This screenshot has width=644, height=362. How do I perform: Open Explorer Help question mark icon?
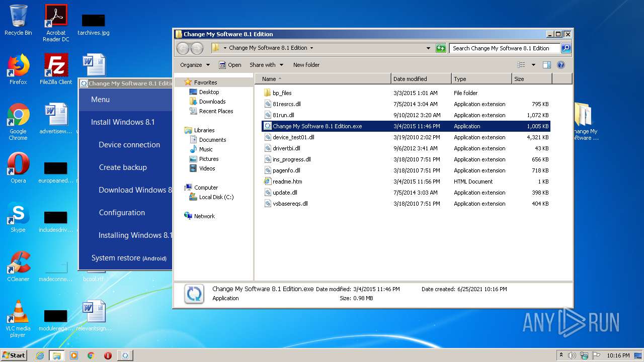point(561,65)
